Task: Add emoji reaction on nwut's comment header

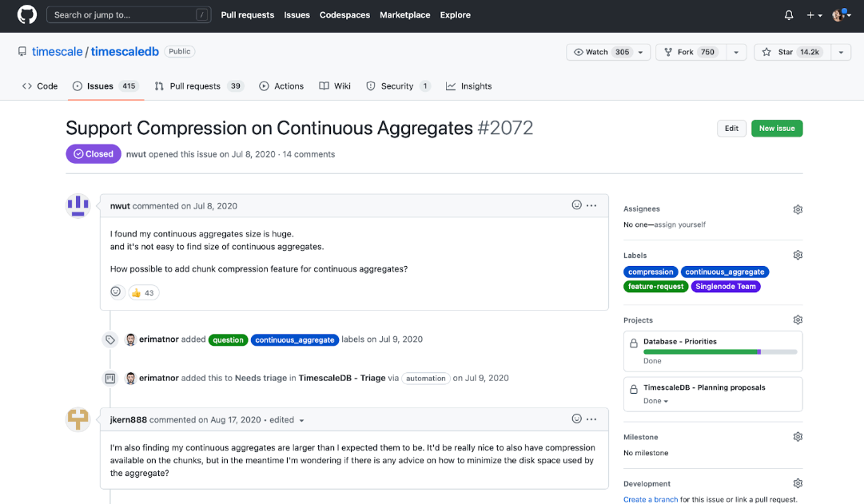Action: click(x=576, y=205)
